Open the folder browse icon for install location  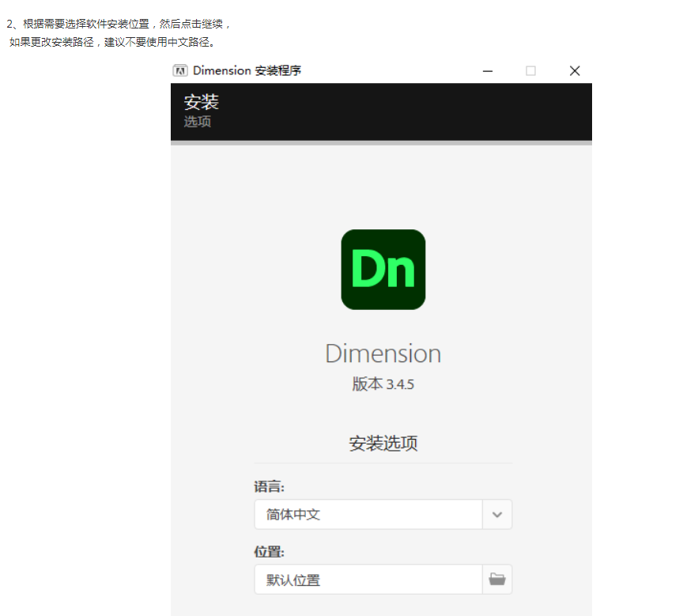[x=497, y=580]
